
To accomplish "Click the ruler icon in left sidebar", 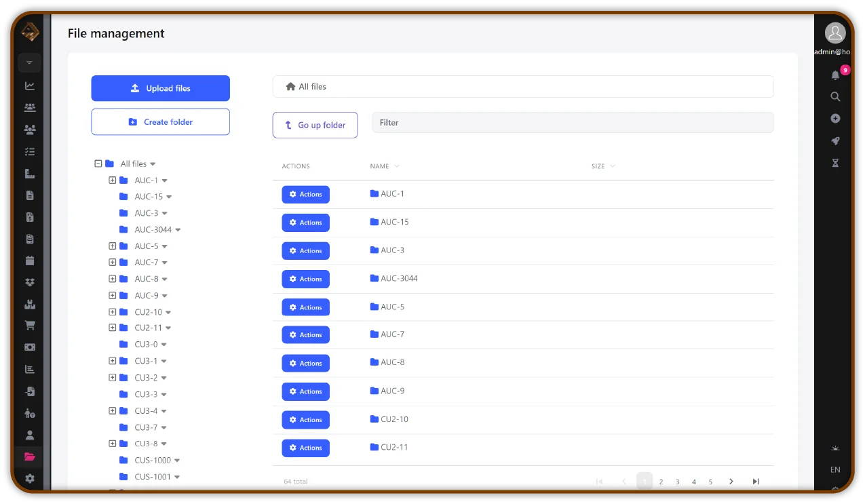I will point(30,173).
